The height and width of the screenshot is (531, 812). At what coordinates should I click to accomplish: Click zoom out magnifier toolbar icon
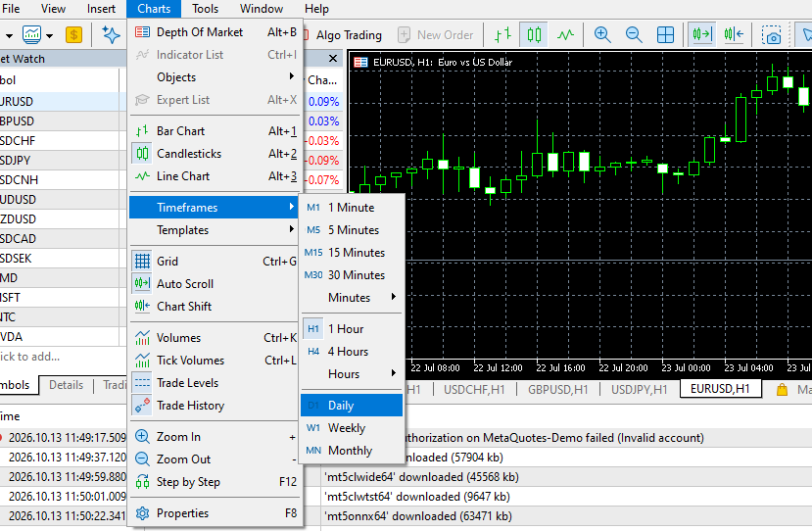click(x=634, y=35)
